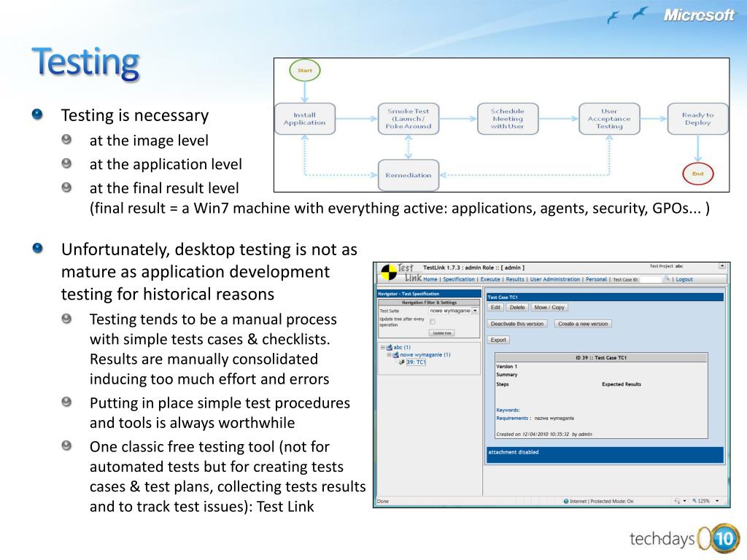This screenshot has height=560, width=747.
Task: Click the 'at the image level' text
Action: [149, 141]
